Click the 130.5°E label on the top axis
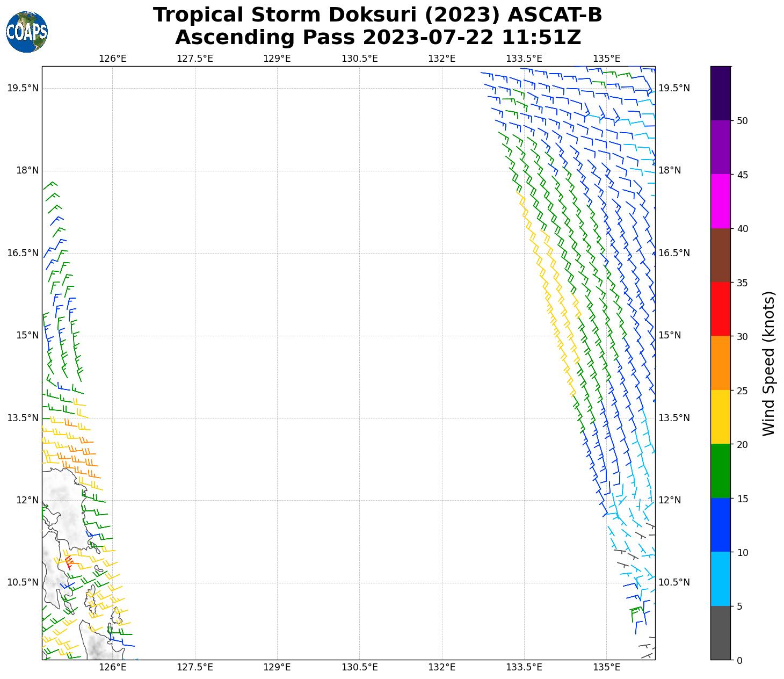784x679 pixels. tap(359, 59)
